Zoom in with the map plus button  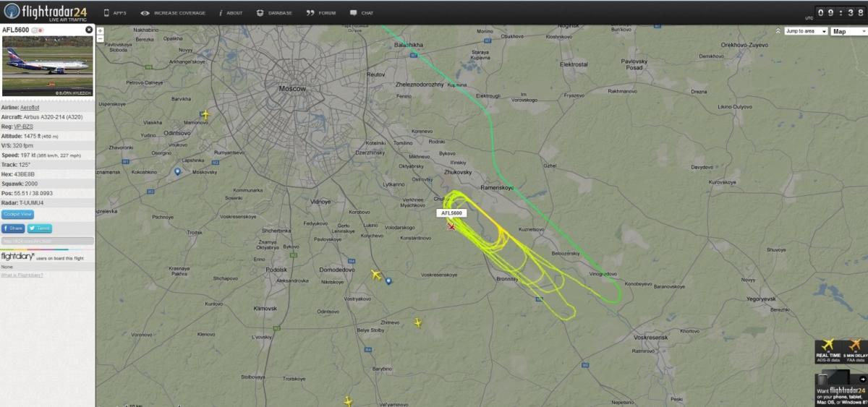100,31
